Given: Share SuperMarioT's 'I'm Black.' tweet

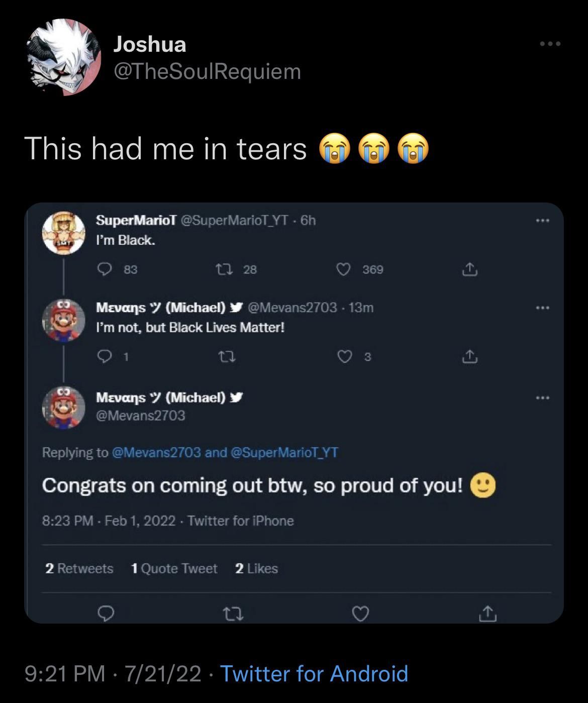Looking at the screenshot, I should (469, 270).
